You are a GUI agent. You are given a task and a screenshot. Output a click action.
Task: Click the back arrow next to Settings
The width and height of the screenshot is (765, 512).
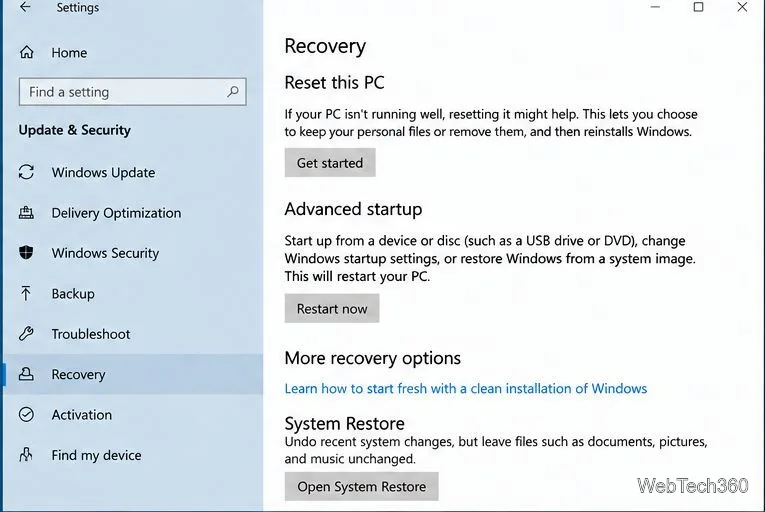coord(25,7)
